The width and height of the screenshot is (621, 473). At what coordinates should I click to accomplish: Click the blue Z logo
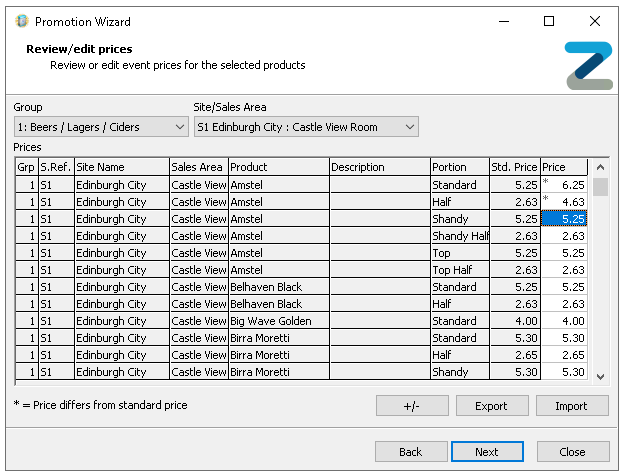(x=588, y=66)
